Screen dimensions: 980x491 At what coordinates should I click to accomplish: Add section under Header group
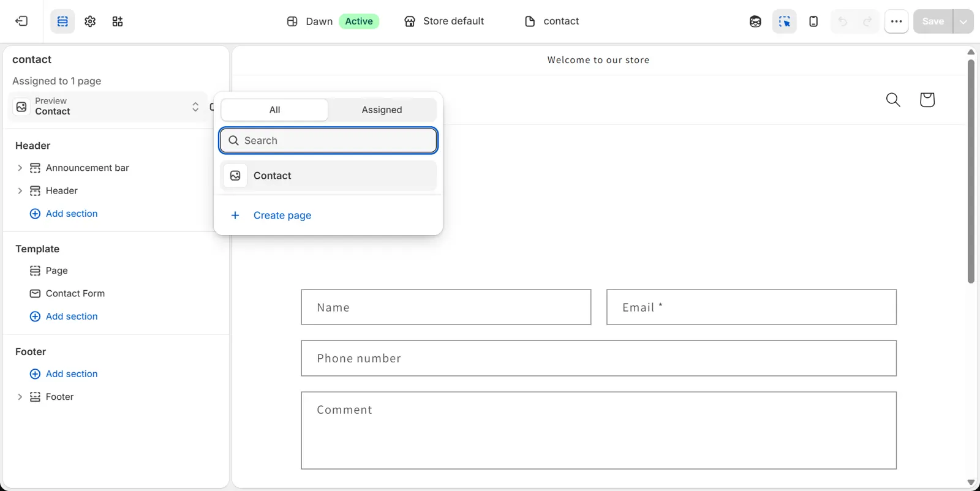click(x=64, y=214)
